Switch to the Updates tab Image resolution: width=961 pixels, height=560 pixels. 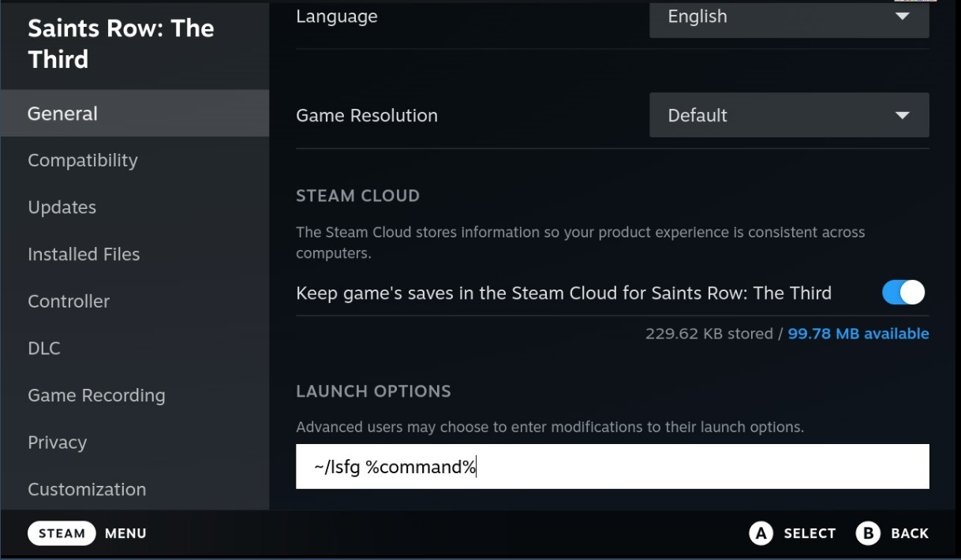coord(134,207)
